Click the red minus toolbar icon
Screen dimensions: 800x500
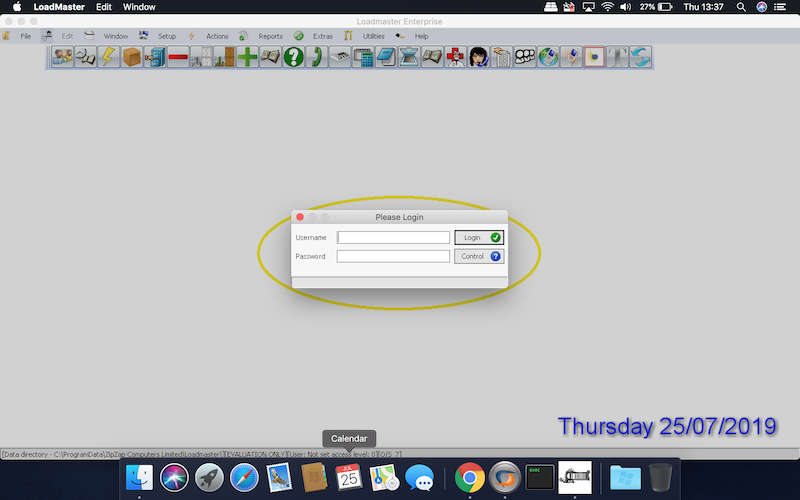(x=178, y=57)
